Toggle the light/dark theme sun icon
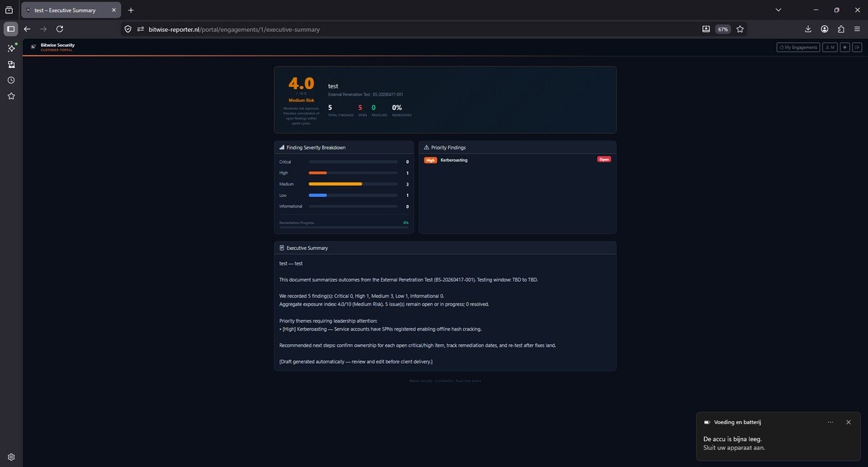This screenshot has width=868, height=467. pos(845,48)
